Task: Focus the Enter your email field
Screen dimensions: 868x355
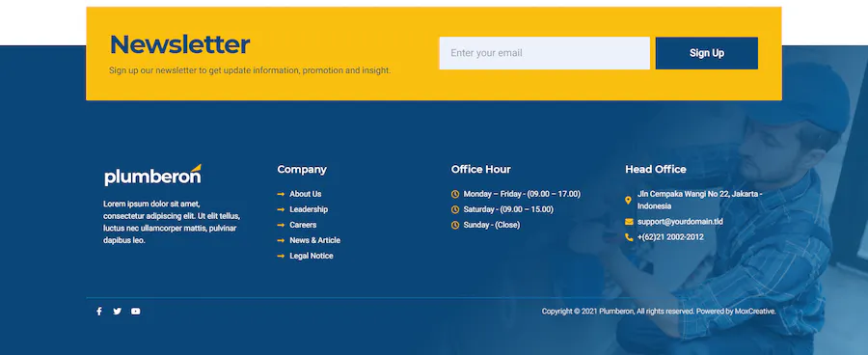Action: click(x=544, y=53)
